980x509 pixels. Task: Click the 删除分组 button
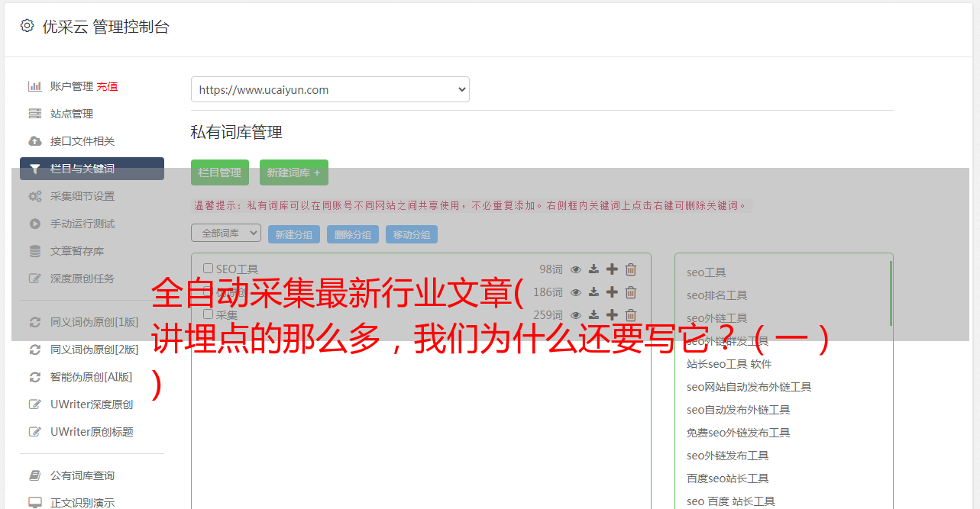[353, 234]
